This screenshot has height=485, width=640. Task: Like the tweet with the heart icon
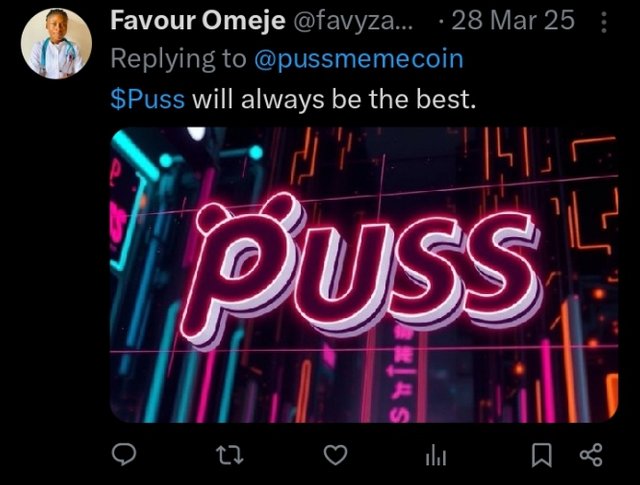tap(336, 455)
